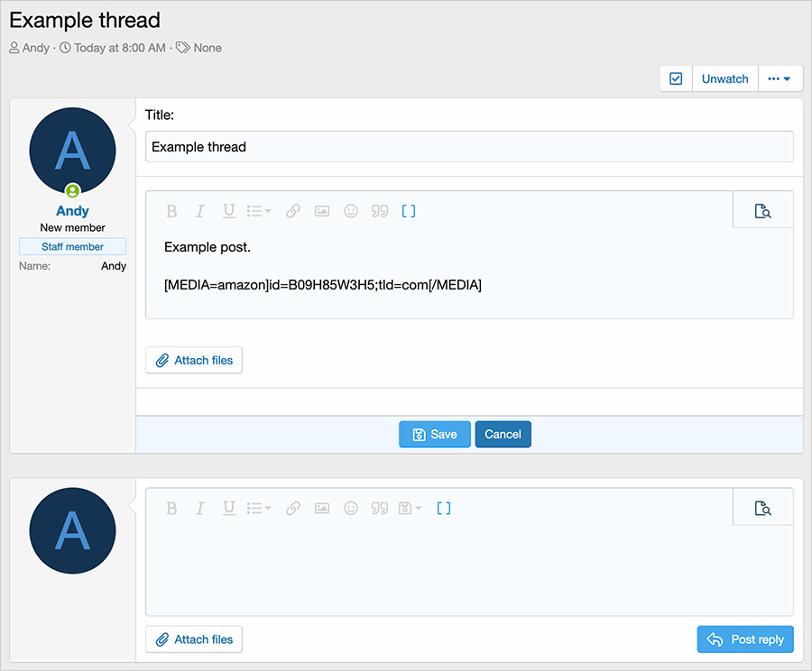Insert link in edit post editor
Viewport: 812px width, 671px height.
(293, 211)
